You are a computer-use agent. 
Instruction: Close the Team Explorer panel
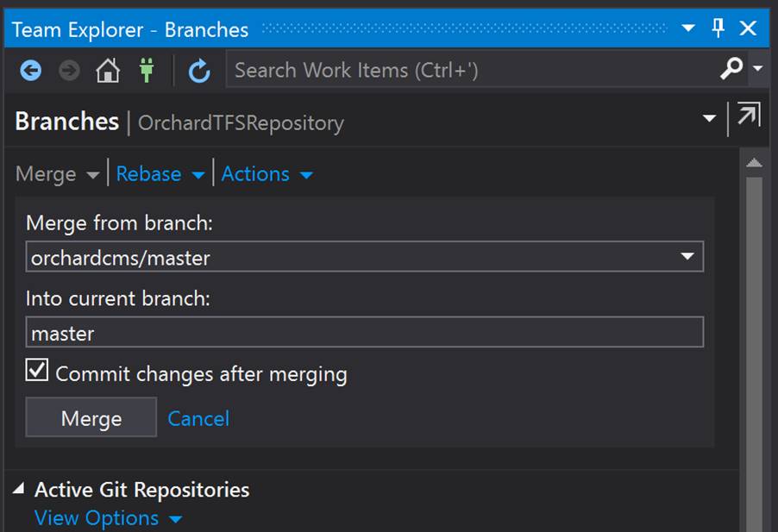(x=748, y=28)
